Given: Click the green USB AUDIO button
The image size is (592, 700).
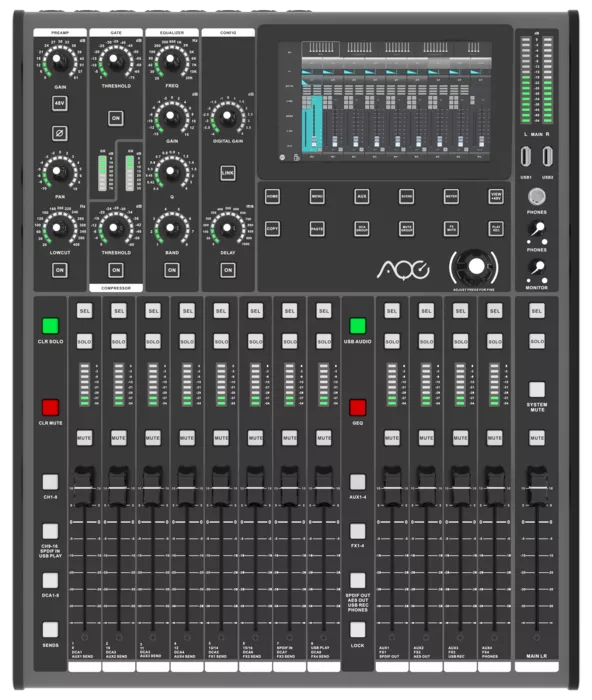Looking at the screenshot, I should (x=358, y=326).
